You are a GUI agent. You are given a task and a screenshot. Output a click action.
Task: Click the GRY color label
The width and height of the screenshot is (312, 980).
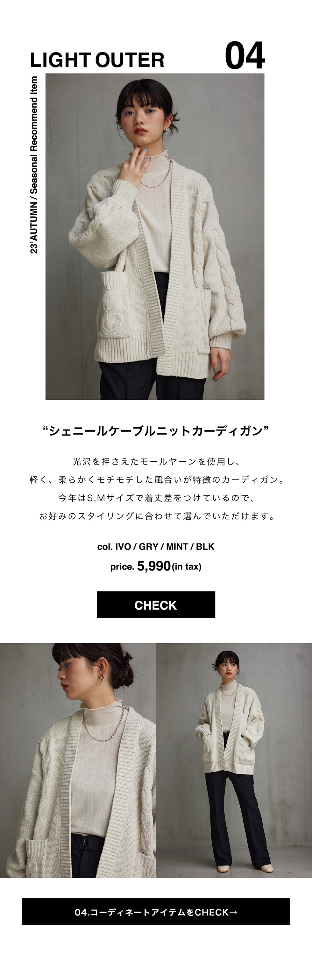click(148, 547)
